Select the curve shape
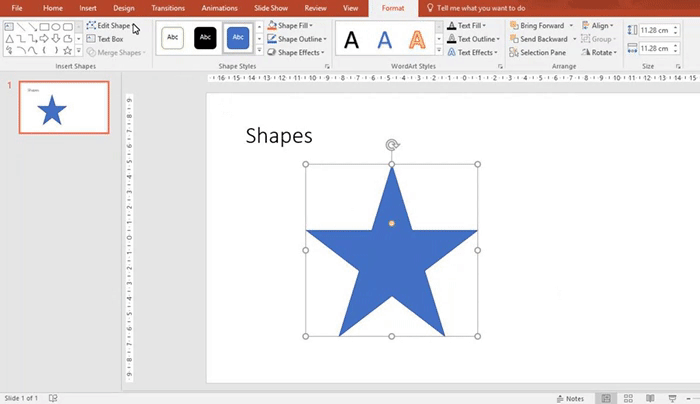 pos(32,50)
